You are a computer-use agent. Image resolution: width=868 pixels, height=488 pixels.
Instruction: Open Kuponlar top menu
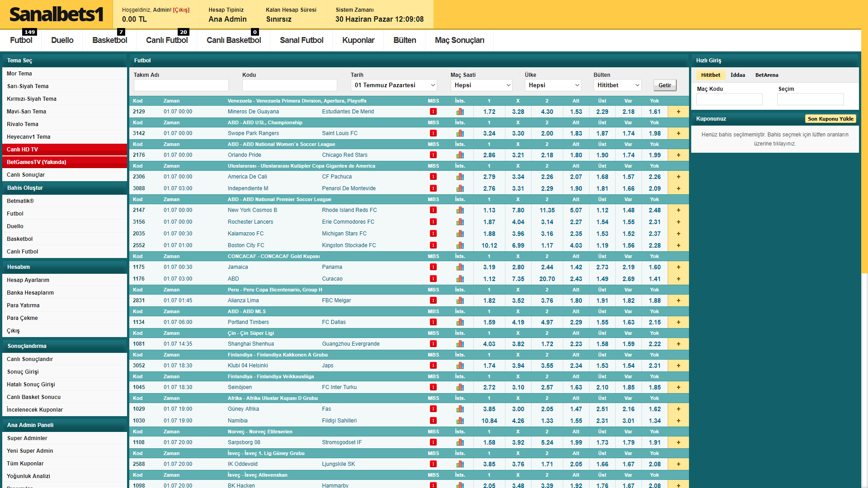click(359, 40)
